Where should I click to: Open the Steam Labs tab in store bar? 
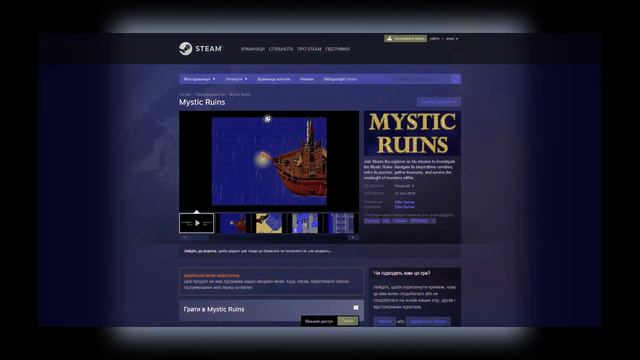coord(340,79)
